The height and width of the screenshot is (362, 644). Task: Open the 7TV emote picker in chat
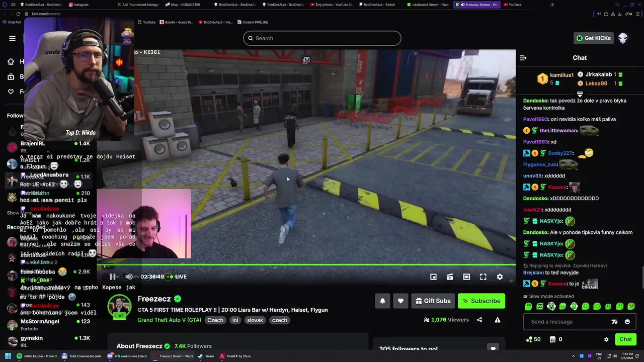[x=614, y=322]
